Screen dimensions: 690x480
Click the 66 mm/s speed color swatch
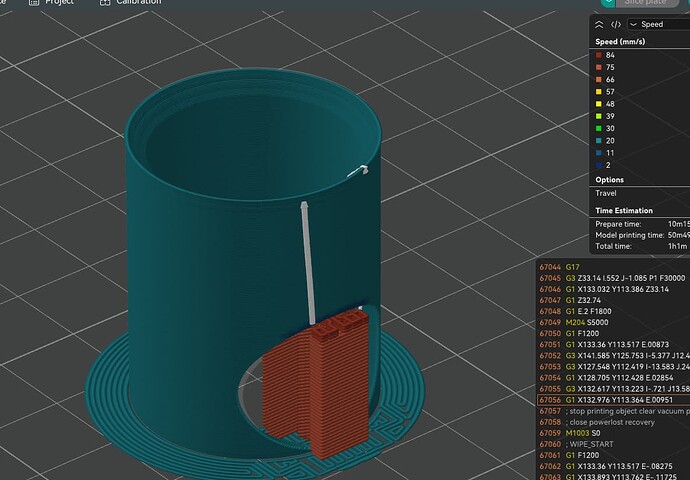tap(598, 80)
